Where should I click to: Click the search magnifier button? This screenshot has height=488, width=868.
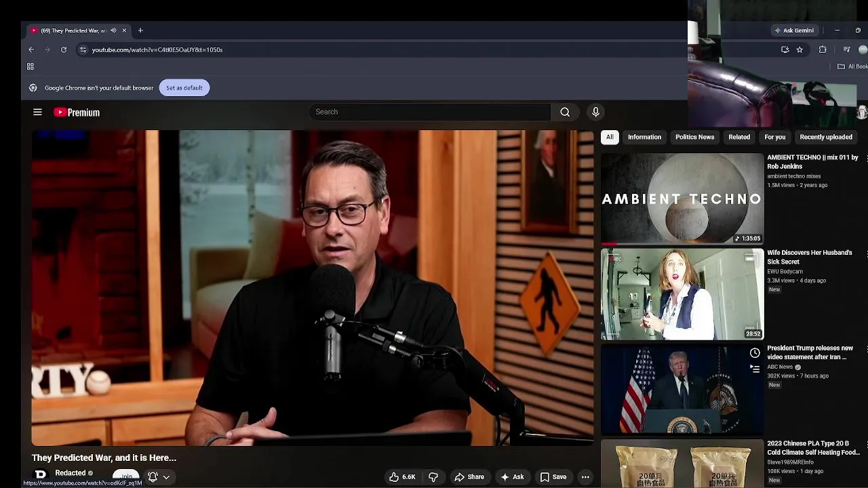pos(565,112)
